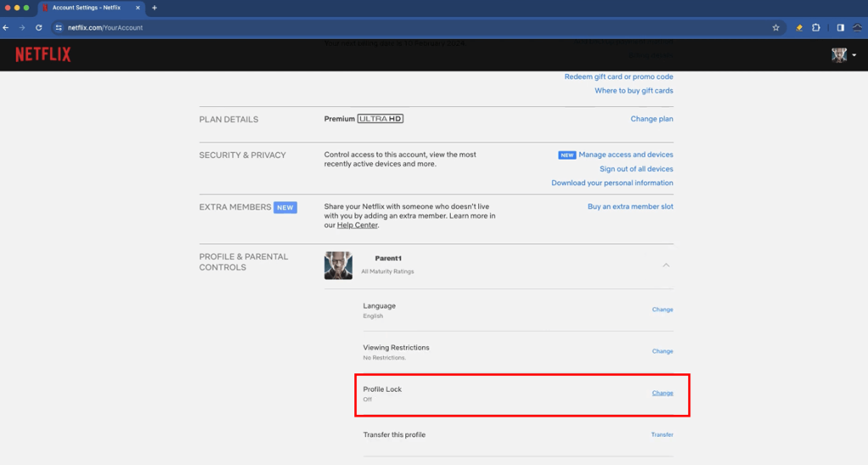This screenshot has width=868, height=465.
Task: Select the Account Settings - Netflix tab
Action: [x=92, y=8]
